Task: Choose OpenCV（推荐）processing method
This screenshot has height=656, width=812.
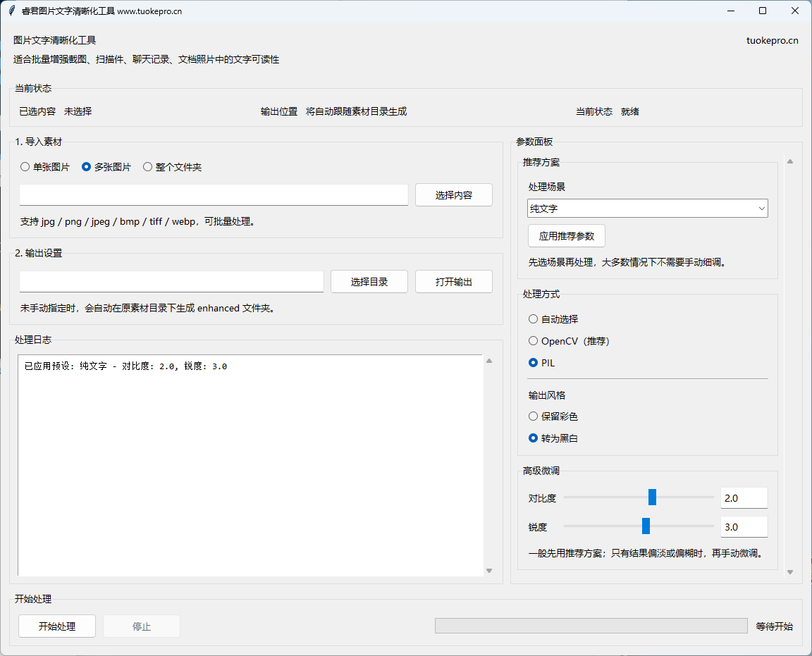Action: 569,341
